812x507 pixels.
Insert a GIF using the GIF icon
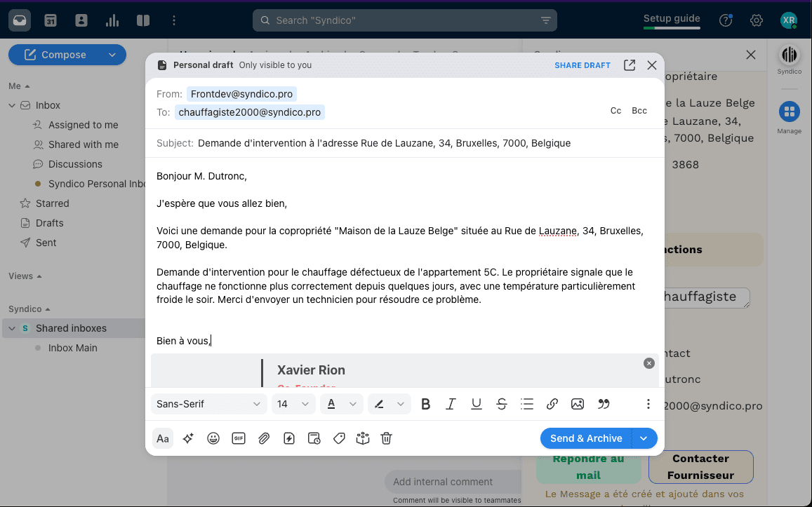(239, 438)
